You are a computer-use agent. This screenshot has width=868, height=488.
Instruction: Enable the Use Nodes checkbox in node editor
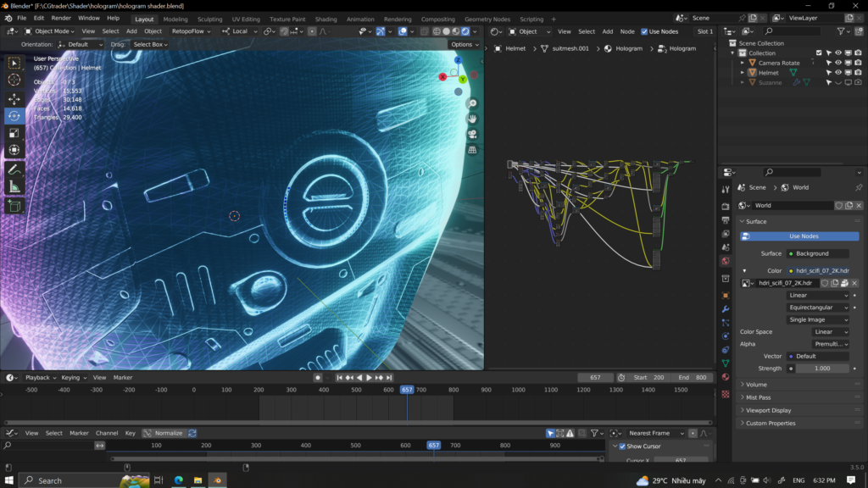[x=644, y=31]
